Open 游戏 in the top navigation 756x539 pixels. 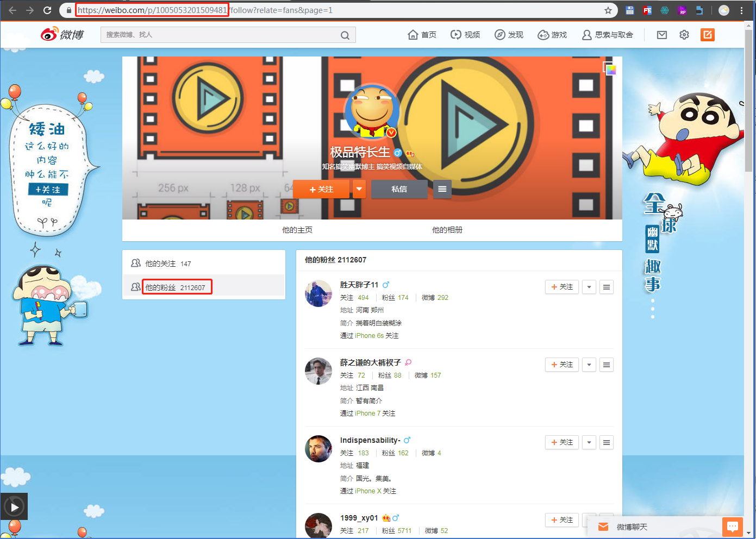tap(552, 35)
